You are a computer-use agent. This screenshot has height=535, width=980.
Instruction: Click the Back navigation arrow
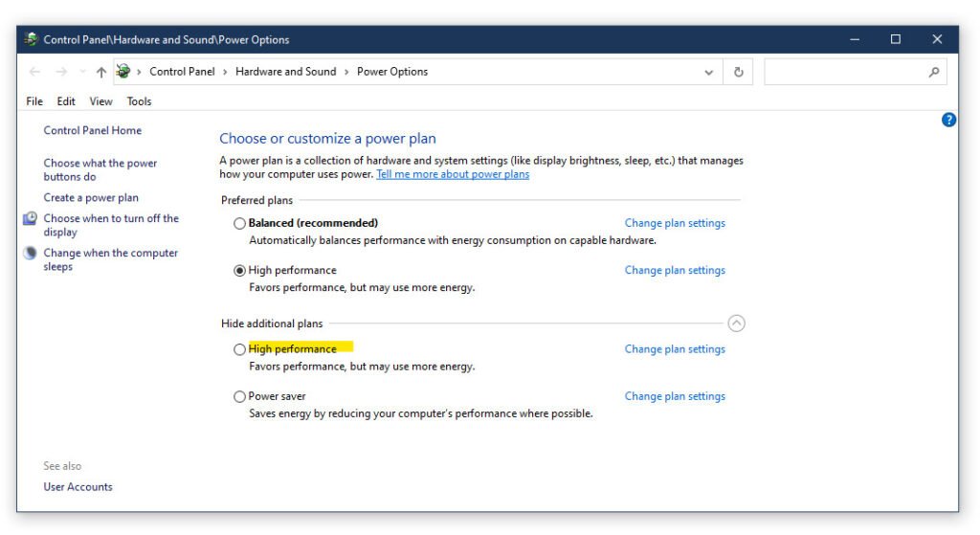[35, 72]
